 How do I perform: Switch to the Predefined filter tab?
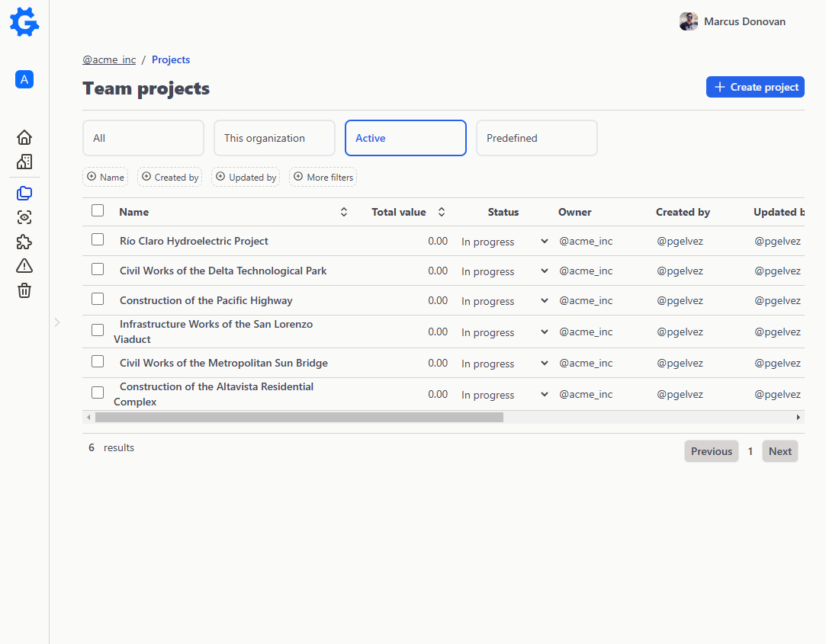[536, 138]
